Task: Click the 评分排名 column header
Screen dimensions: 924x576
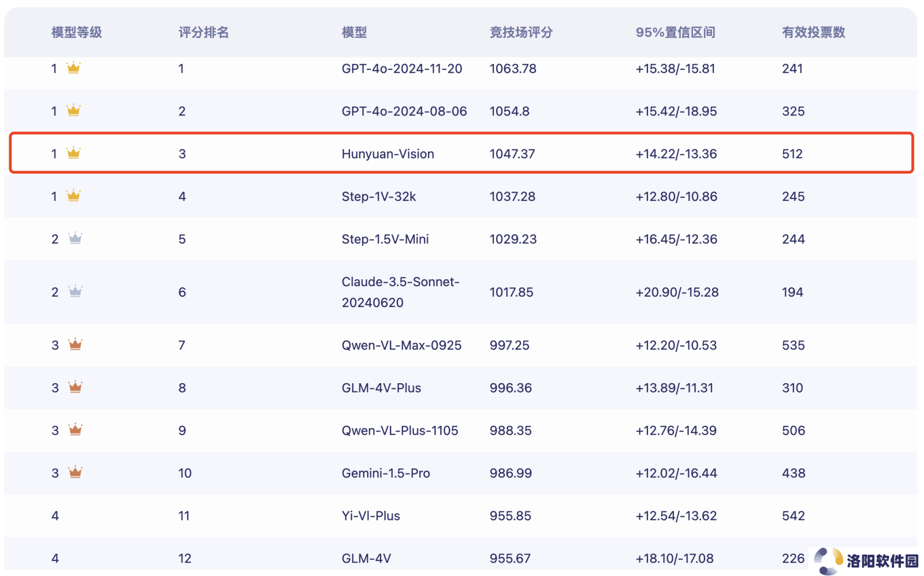Action: tap(204, 32)
